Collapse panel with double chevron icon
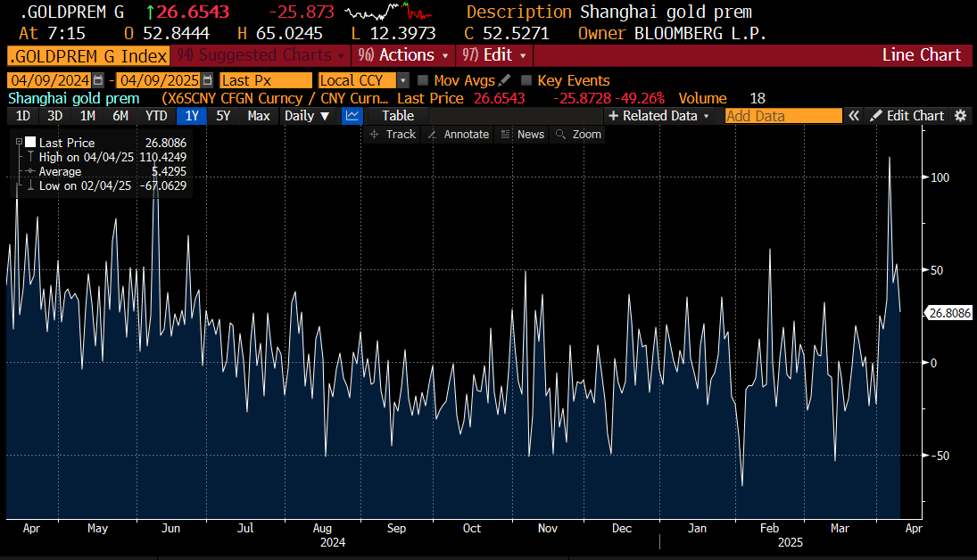 [854, 116]
